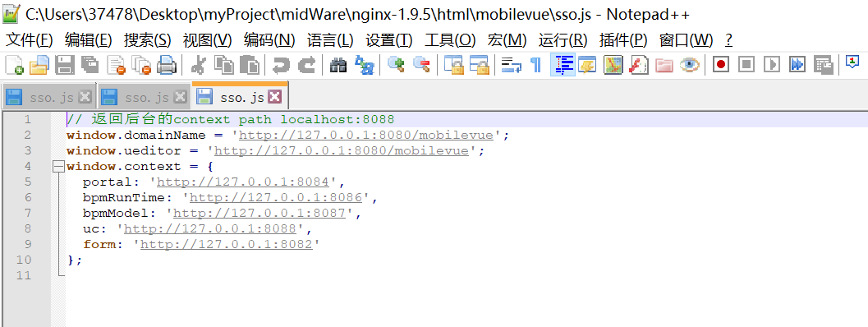868x327 pixels.
Task: Open a file with the folder icon
Action: pos(39,65)
